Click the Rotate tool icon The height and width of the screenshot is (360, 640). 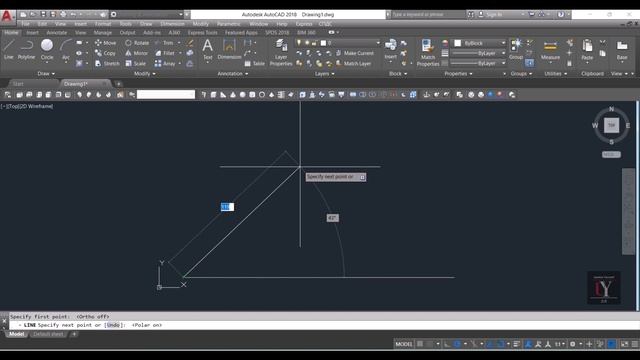[128, 42]
